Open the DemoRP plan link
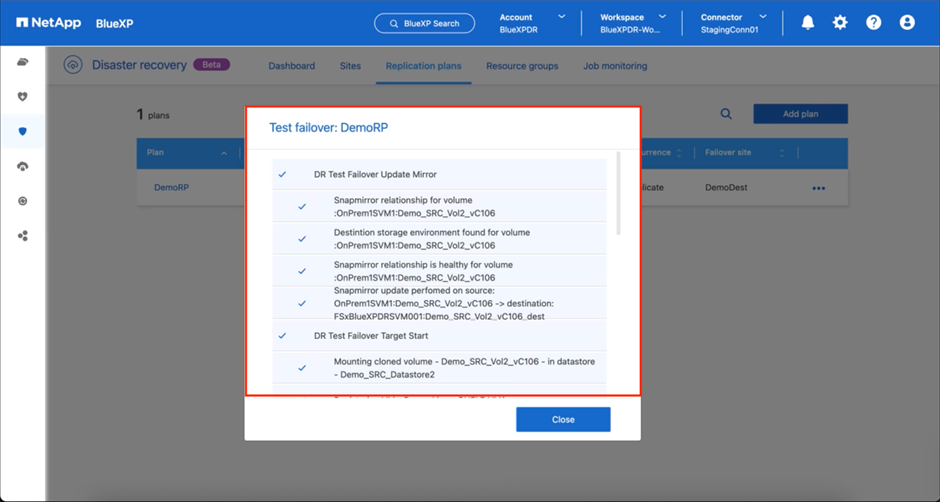Screen dimensions: 940x502 tap(170, 187)
